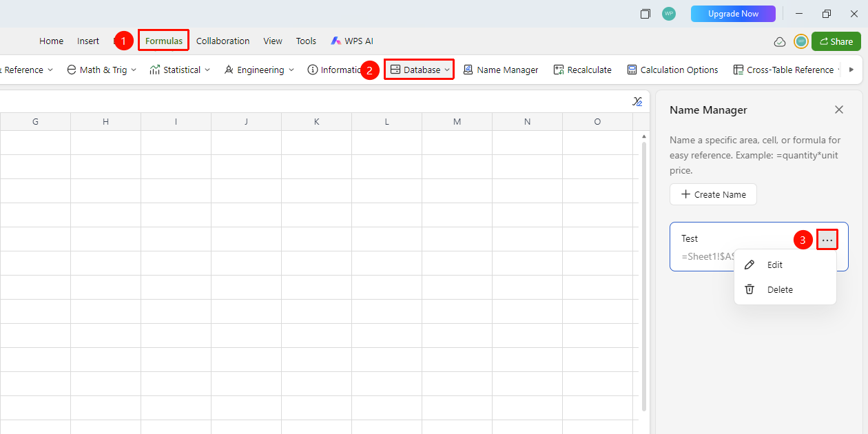Close the Name Manager panel
Screen dimensions: 868x434
coord(838,110)
